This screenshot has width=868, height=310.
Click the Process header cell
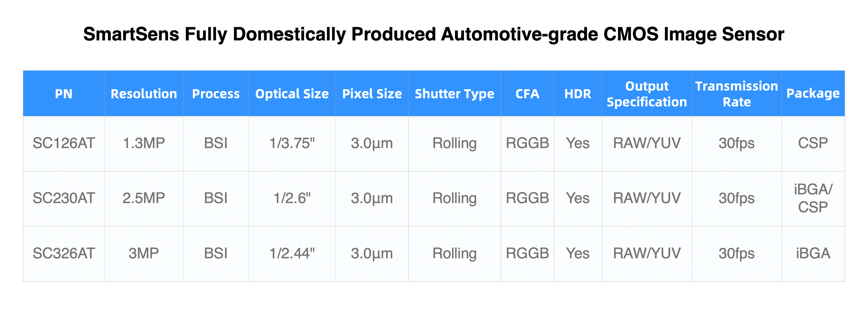[x=216, y=94]
